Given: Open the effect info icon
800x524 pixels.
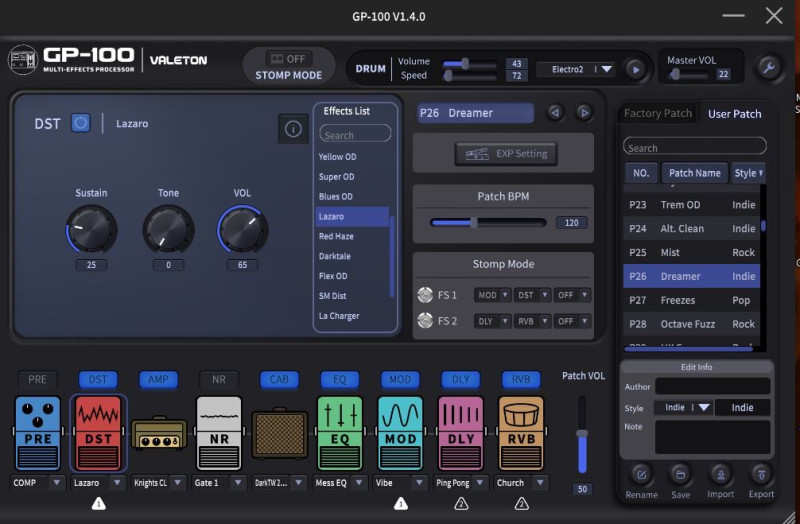Looking at the screenshot, I should [x=293, y=129].
